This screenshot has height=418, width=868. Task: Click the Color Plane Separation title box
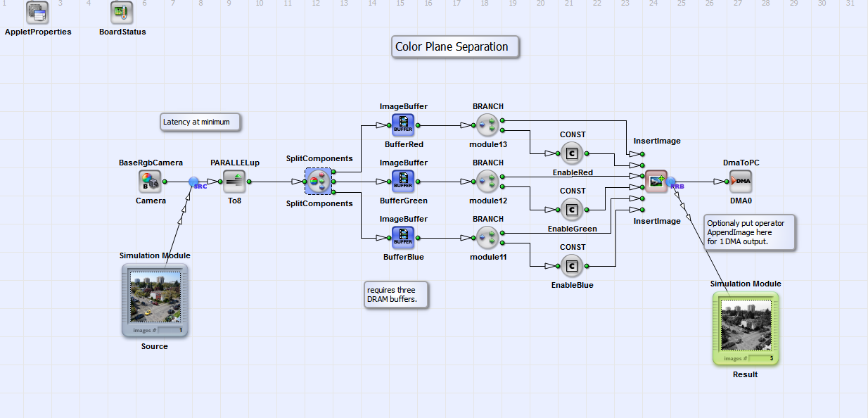[x=455, y=47]
